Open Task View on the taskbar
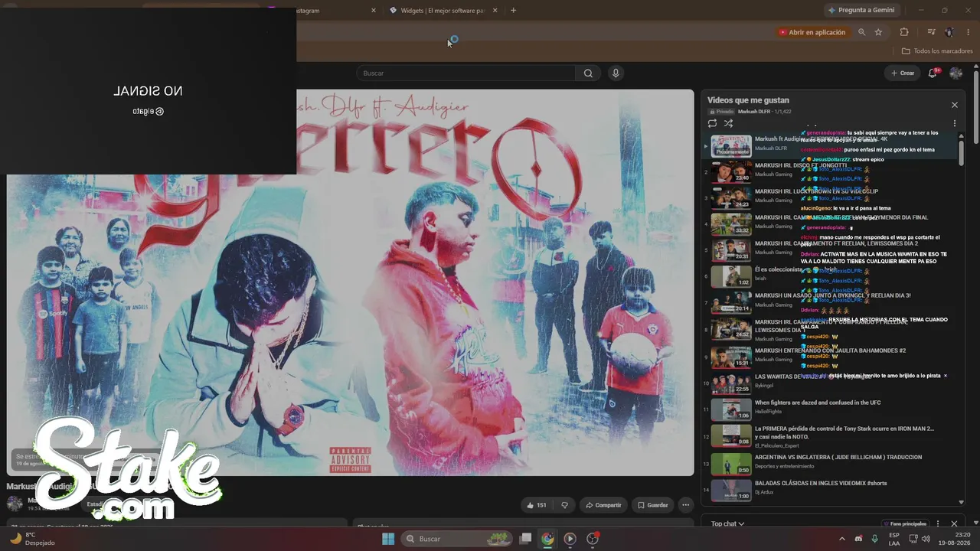Viewport: 980px width, 551px height. pos(525,539)
